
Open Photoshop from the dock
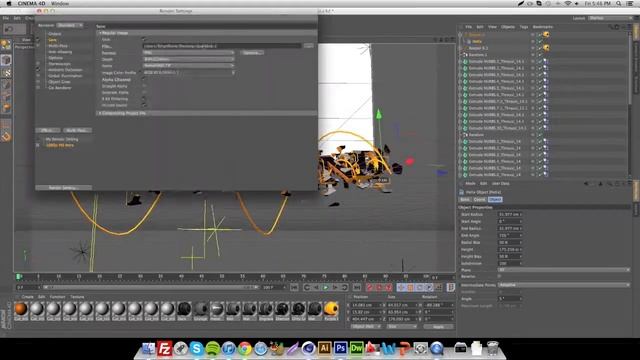click(340, 349)
